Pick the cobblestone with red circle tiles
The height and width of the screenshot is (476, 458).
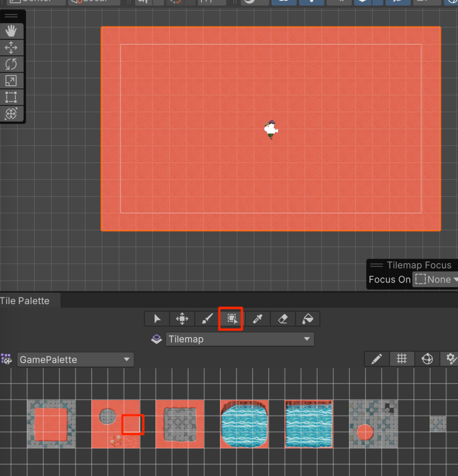(373, 424)
